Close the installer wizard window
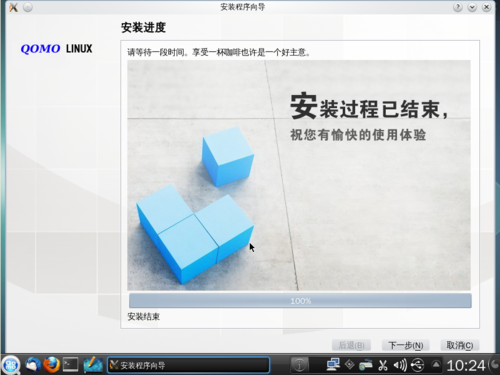The image size is (500, 375). pyautogui.click(x=486, y=7)
